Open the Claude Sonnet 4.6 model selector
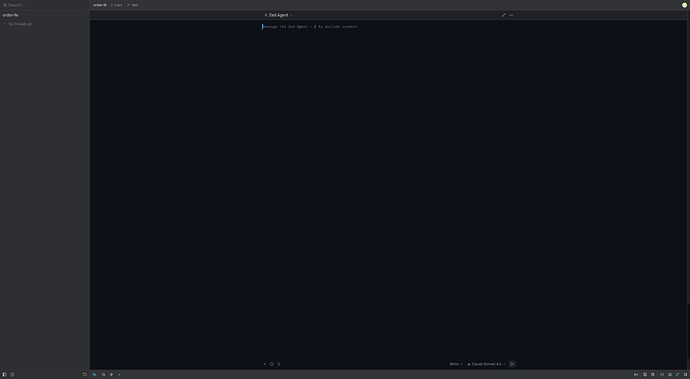Image resolution: width=690 pixels, height=379 pixels. (486, 364)
